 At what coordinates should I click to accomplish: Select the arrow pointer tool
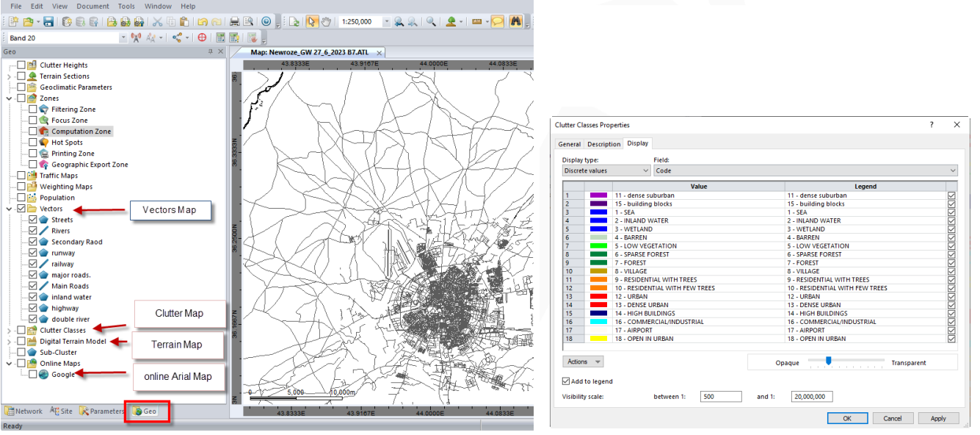pyautogui.click(x=312, y=22)
